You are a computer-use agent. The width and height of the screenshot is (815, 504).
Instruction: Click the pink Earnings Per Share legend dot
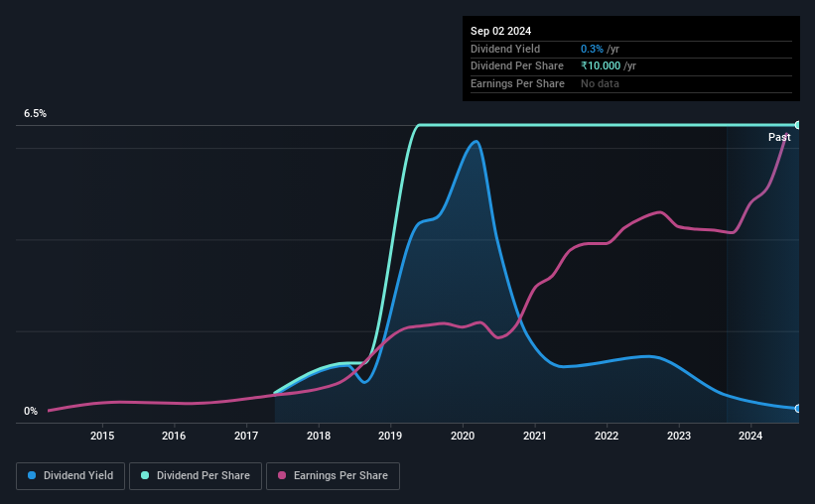click(282, 475)
